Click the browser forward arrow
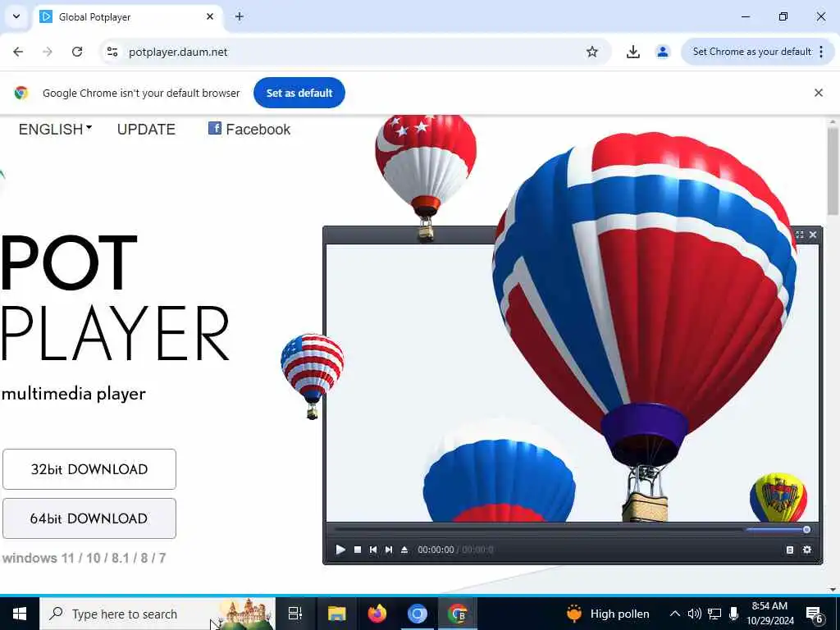This screenshot has width=840, height=630. pos(48,52)
